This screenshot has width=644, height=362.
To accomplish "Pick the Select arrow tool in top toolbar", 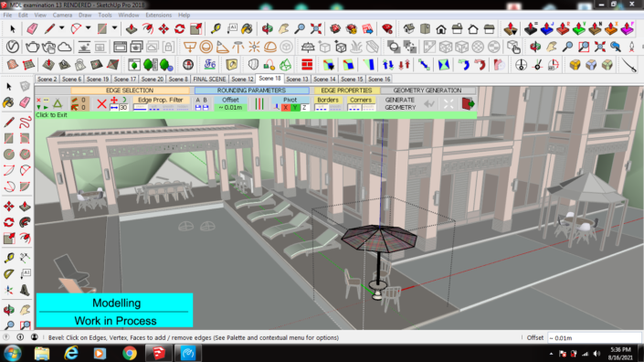I will tap(12, 29).
